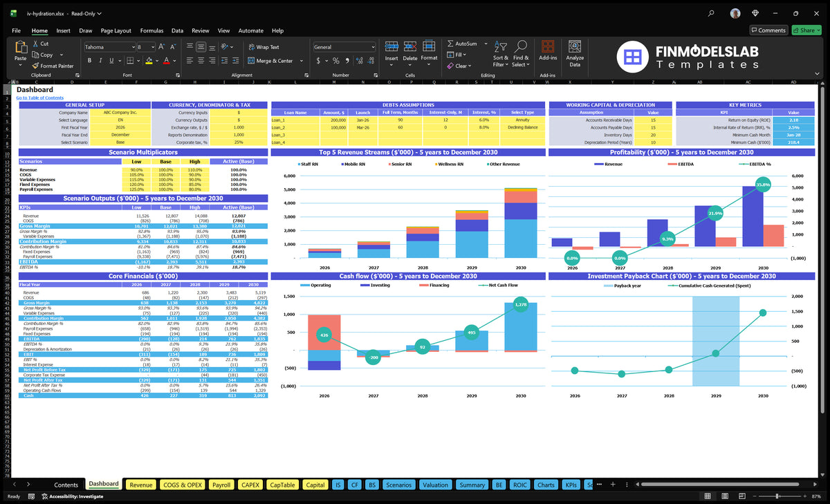Open the font size dropdown
Image resolution: width=830 pixels, height=504 pixels.
(x=152, y=47)
